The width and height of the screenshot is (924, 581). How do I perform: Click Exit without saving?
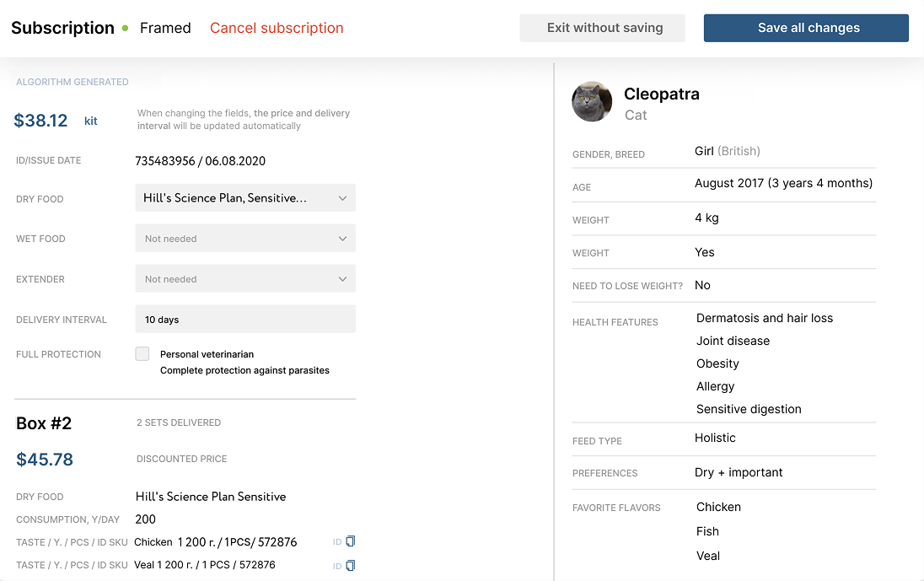tap(602, 28)
